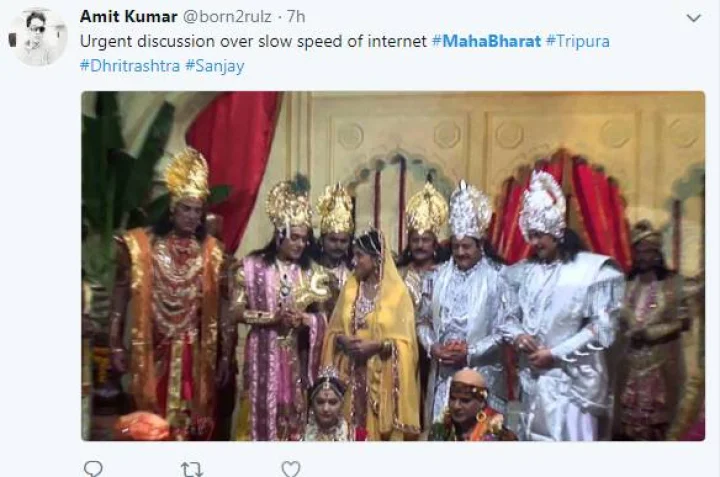Like the tweet with heart icon
This screenshot has height=477, width=720.
[291, 469]
